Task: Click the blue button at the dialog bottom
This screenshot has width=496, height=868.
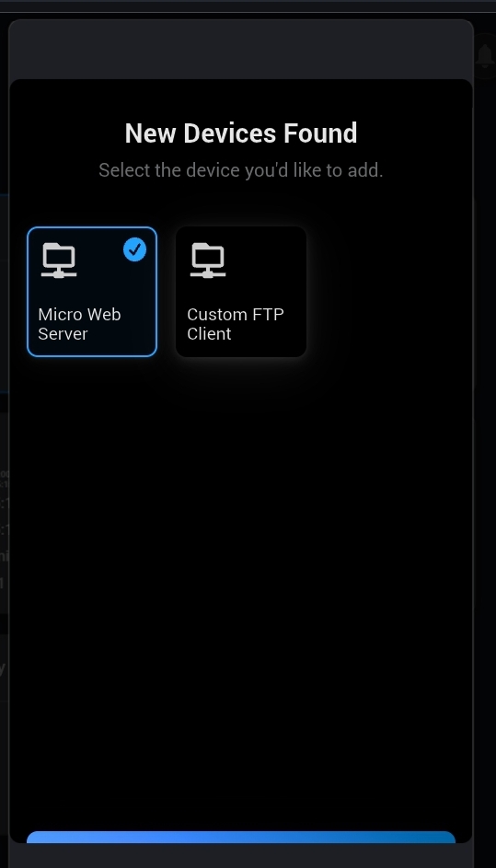Action: click(x=241, y=837)
